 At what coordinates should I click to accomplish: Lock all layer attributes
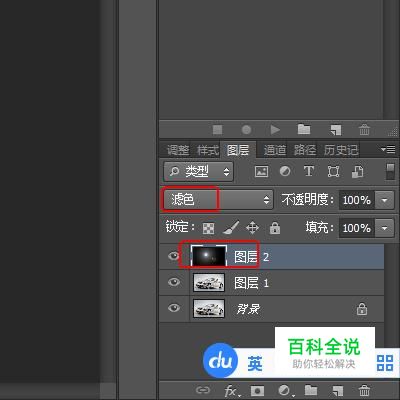tap(275, 228)
